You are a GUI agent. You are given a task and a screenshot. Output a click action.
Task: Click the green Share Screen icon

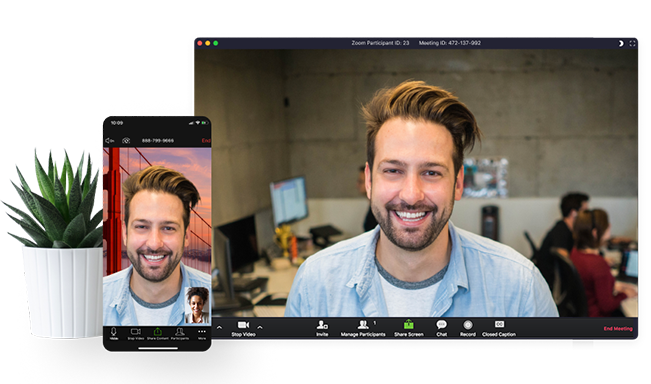[x=409, y=328]
